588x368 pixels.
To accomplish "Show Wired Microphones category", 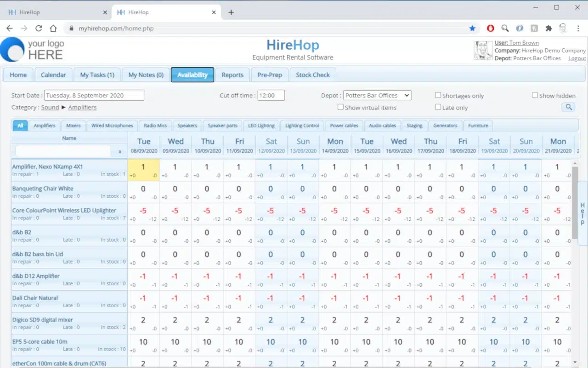I will pyautogui.click(x=112, y=125).
